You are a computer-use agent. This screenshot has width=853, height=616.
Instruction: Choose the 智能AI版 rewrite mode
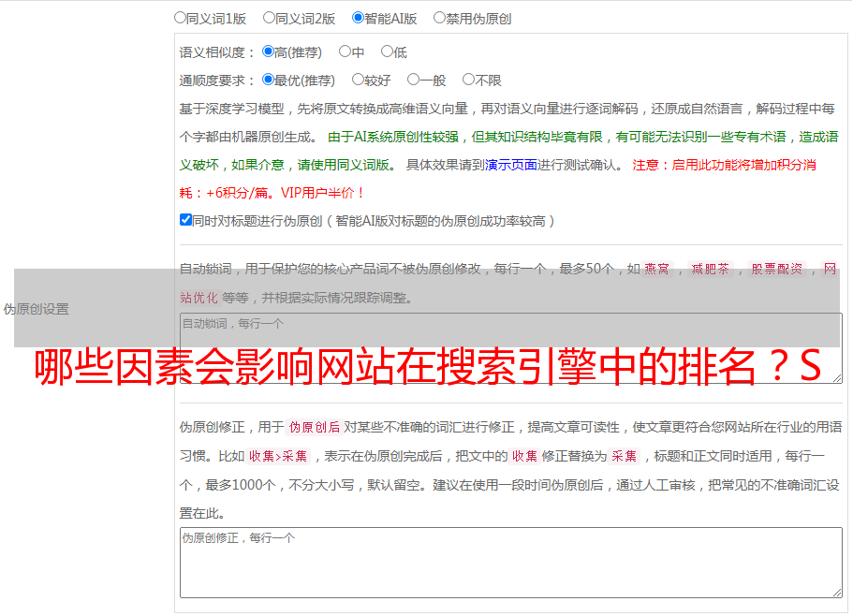[x=358, y=18]
